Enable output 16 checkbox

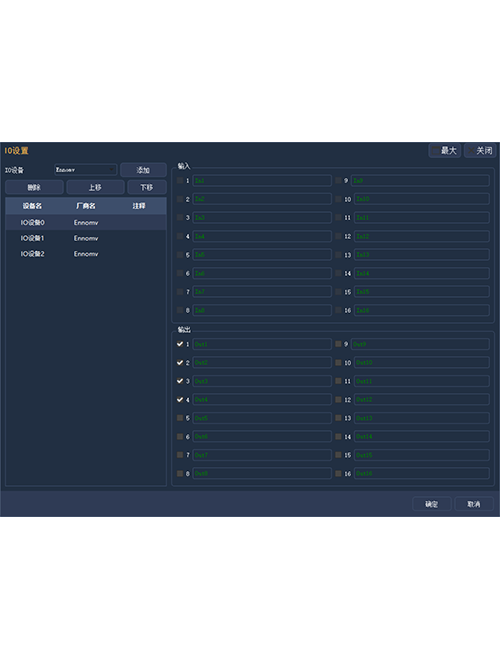click(x=338, y=474)
